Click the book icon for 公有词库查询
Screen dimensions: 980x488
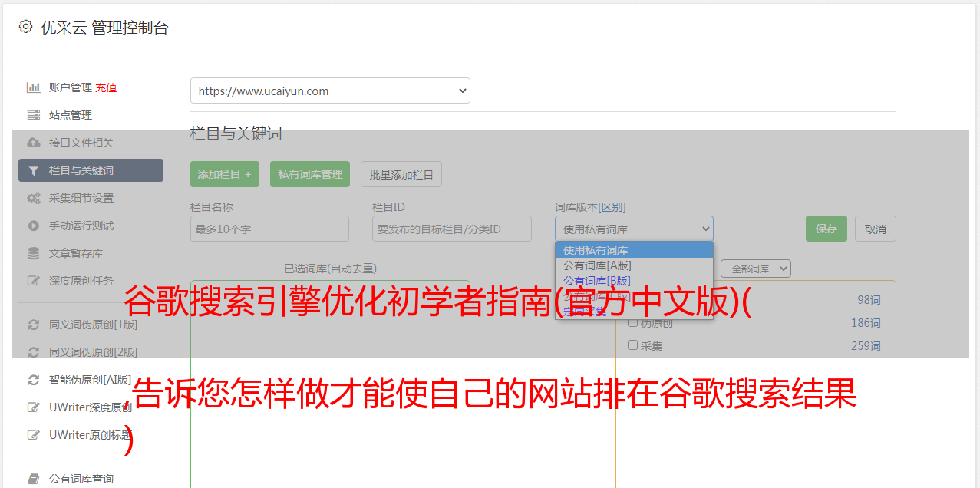tap(33, 479)
